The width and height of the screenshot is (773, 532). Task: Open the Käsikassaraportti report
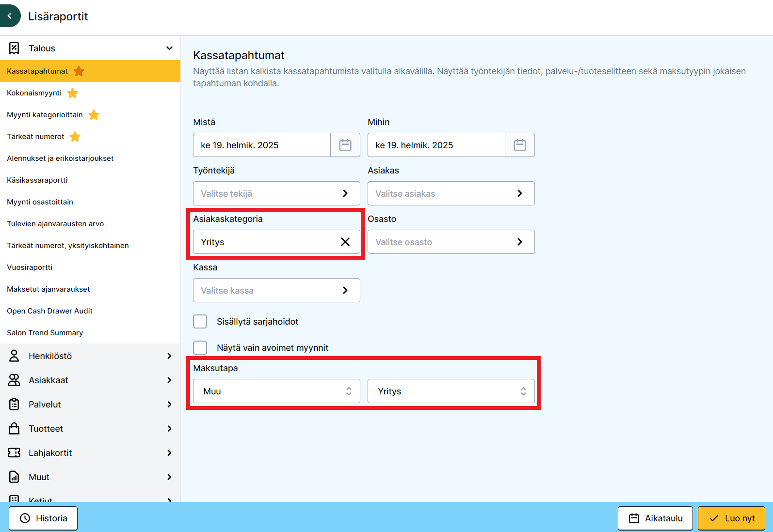click(x=90, y=180)
